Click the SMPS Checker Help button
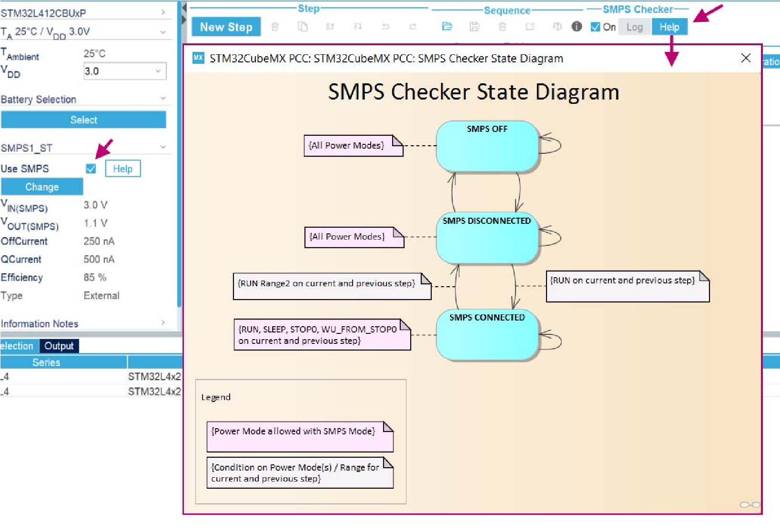Image resolution: width=780 pixels, height=532 pixels. 669,27
